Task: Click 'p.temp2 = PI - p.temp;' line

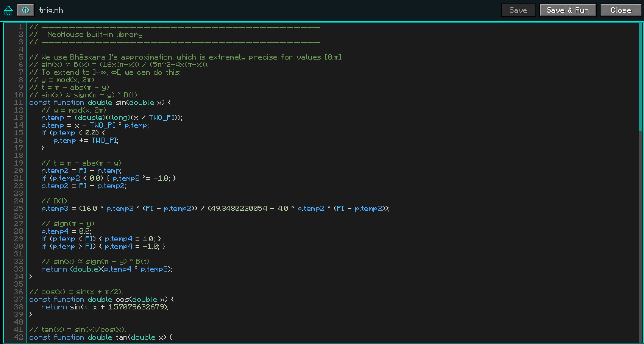Action: pos(82,171)
